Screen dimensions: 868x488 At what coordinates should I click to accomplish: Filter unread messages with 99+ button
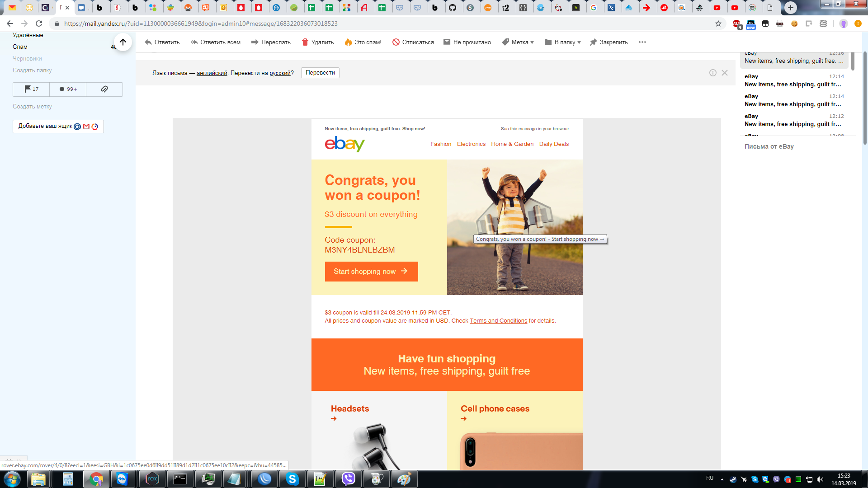pyautogui.click(x=68, y=89)
